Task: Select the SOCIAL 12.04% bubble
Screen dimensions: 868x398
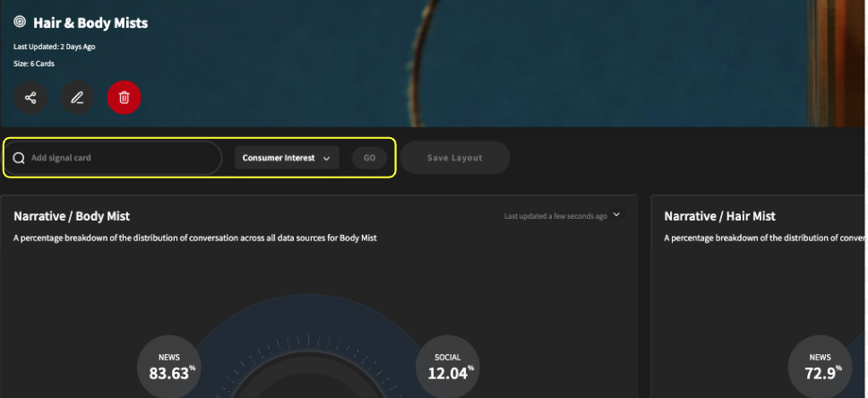Action: [x=447, y=367]
